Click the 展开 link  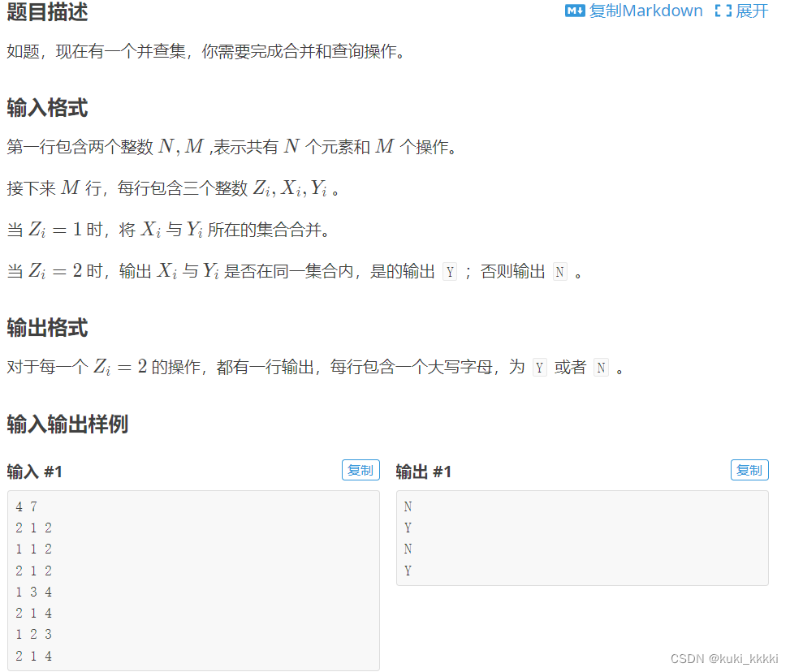tap(752, 11)
